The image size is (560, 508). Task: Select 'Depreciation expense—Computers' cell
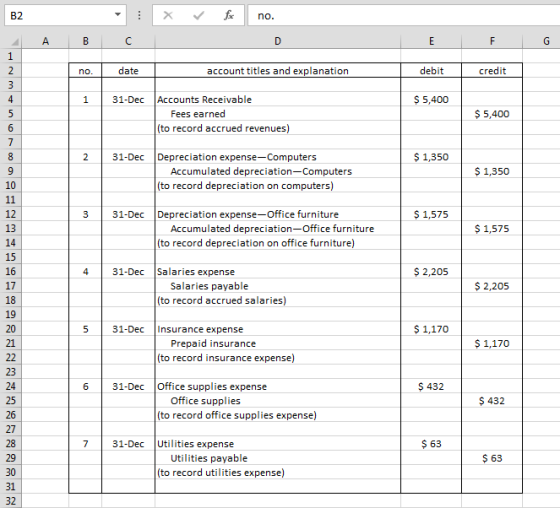(x=278, y=157)
